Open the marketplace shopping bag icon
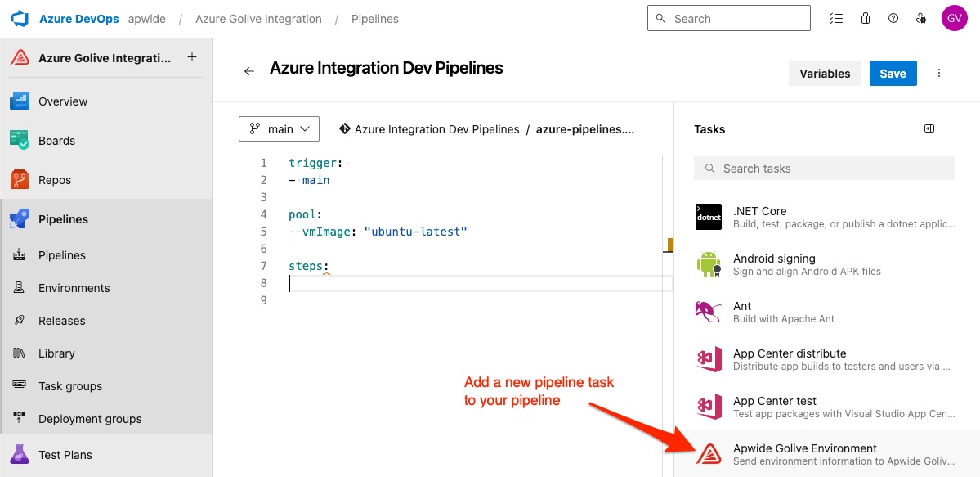 click(x=865, y=18)
